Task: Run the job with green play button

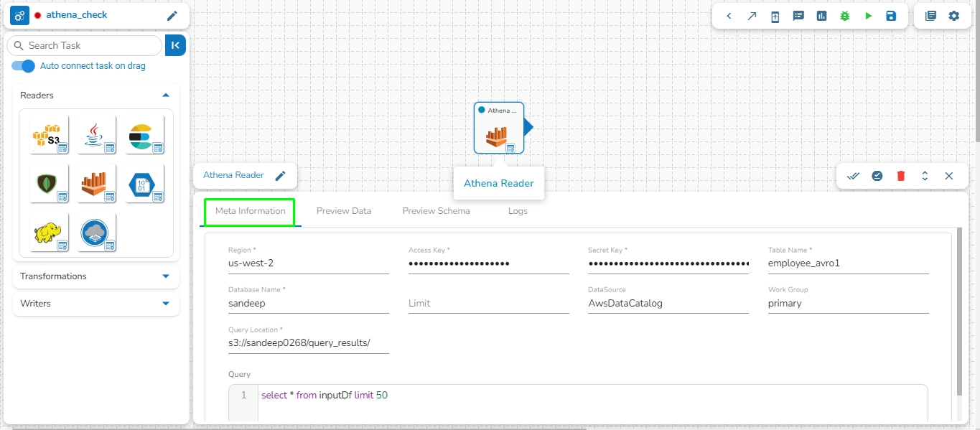Action: click(x=868, y=16)
